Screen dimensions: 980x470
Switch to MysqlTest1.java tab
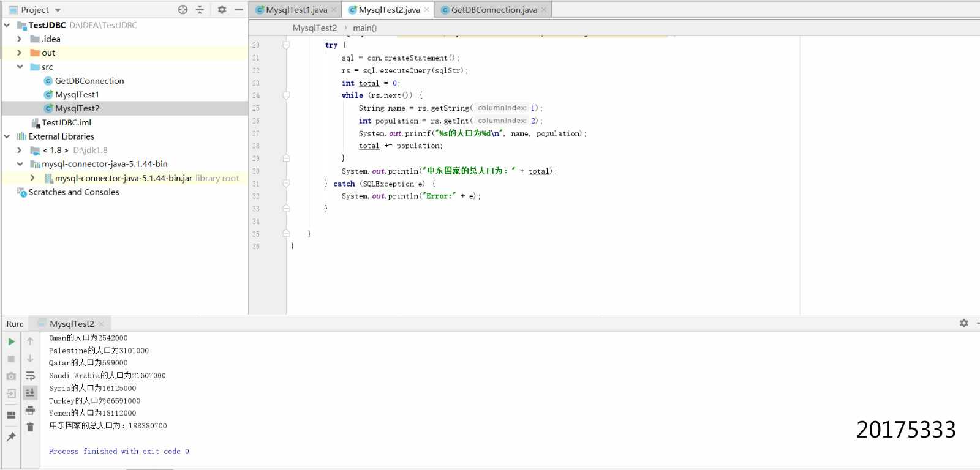coord(296,10)
